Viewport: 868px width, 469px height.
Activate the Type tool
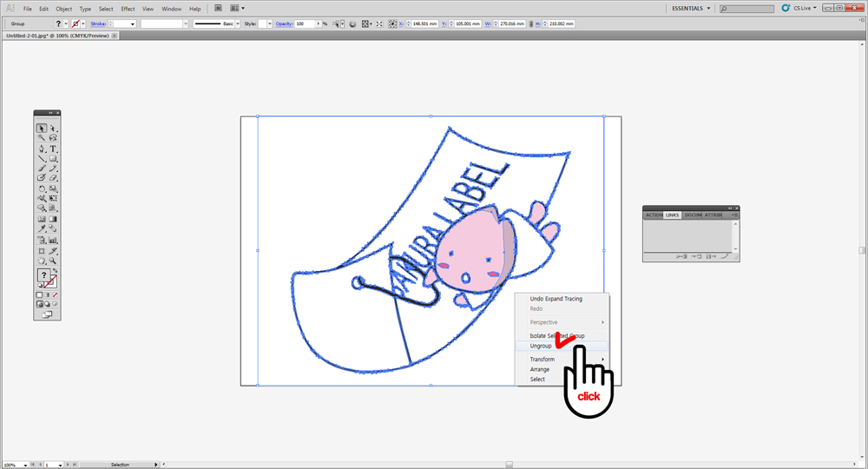[x=53, y=149]
